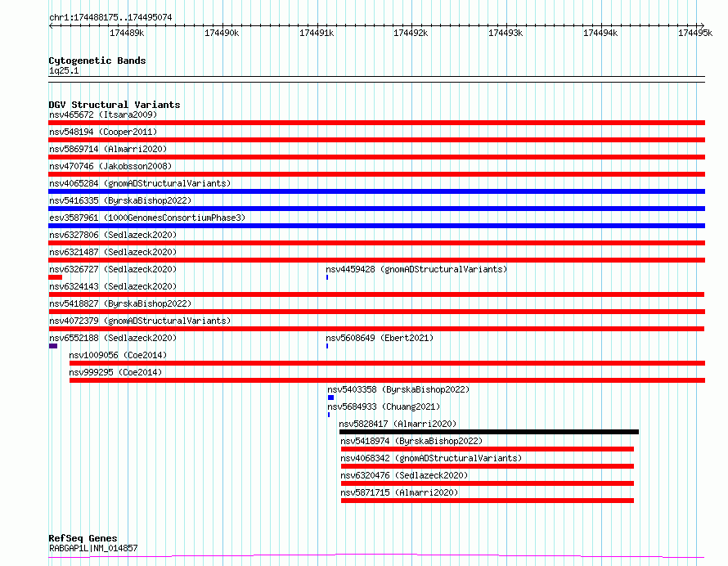Select the short red nsv6326727 bar

click(56, 277)
